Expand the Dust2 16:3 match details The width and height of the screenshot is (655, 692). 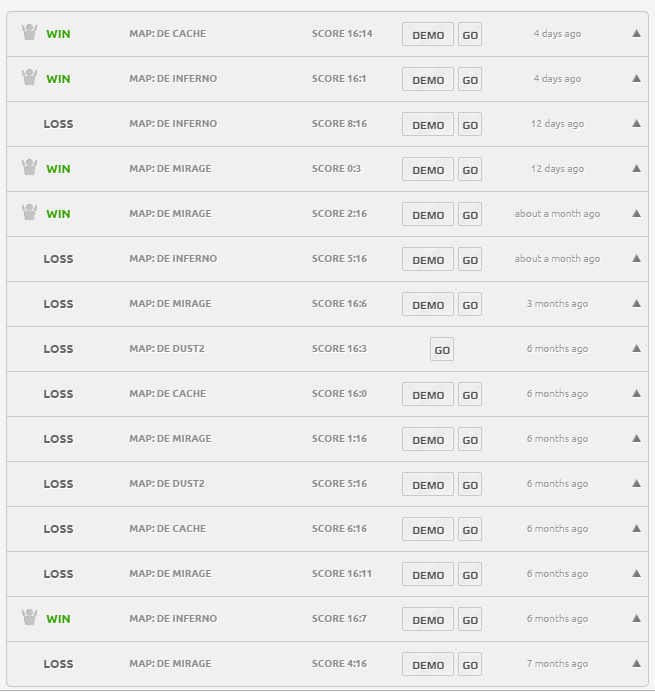tap(636, 349)
